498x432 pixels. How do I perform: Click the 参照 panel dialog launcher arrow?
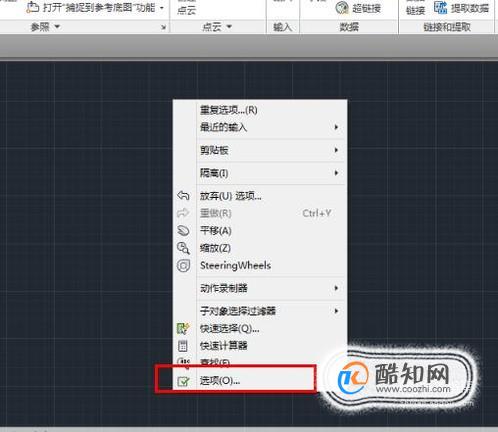click(x=163, y=27)
